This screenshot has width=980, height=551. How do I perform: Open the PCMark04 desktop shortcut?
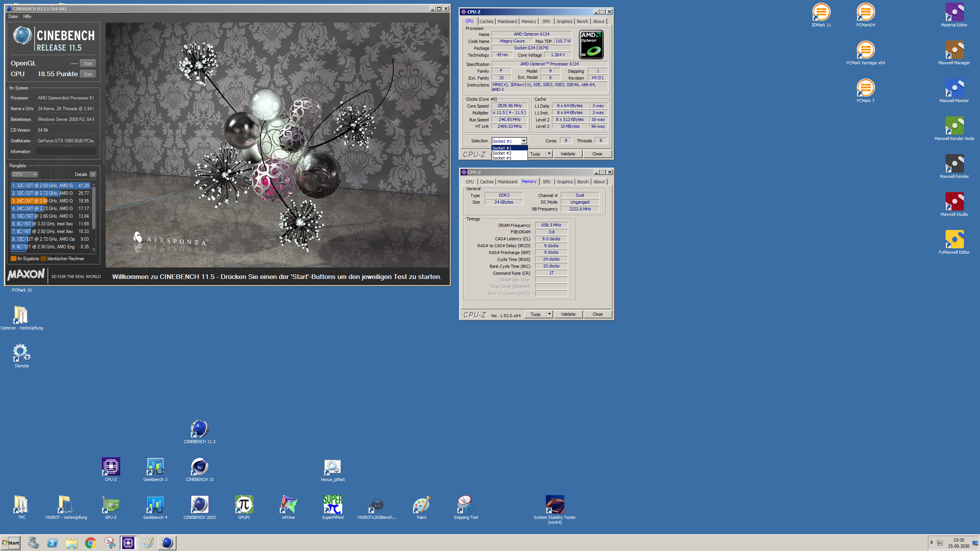click(866, 15)
